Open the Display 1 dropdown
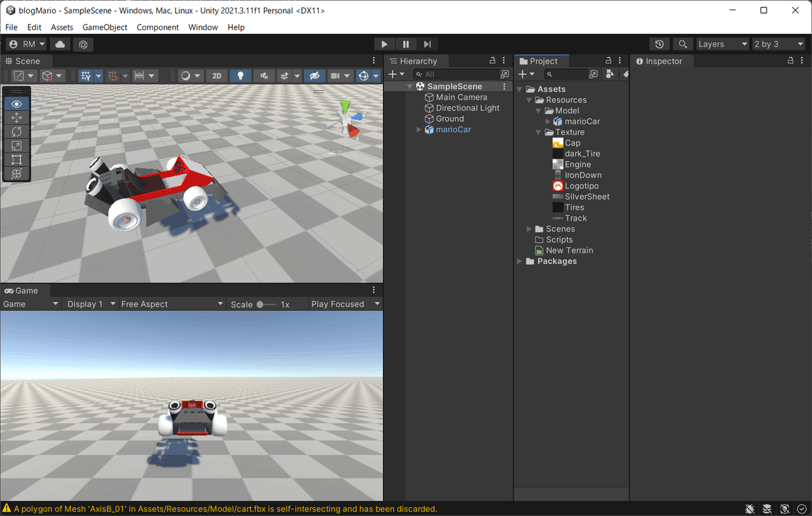Screen dimensions: 812x516 pos(91,304)
